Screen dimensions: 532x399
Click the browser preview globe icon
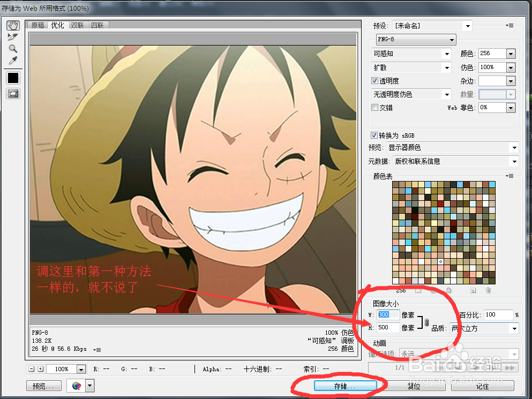pyautogui.click(x=76, y=386)
